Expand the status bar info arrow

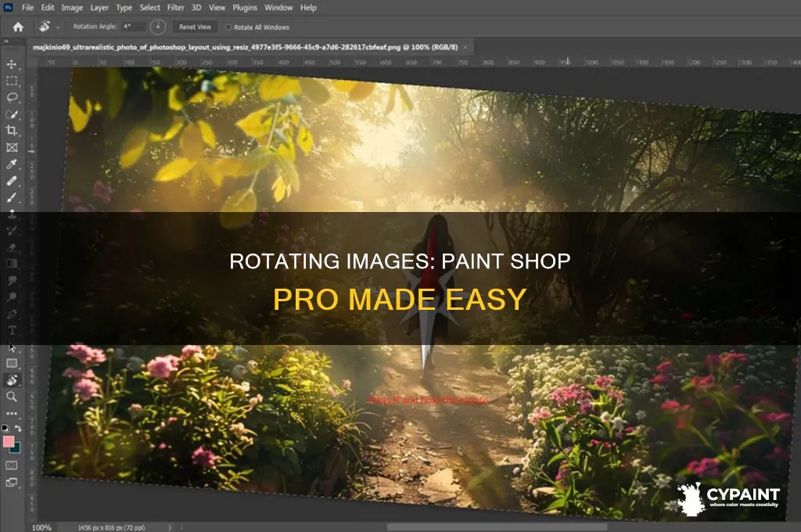[x=170, y=527]
